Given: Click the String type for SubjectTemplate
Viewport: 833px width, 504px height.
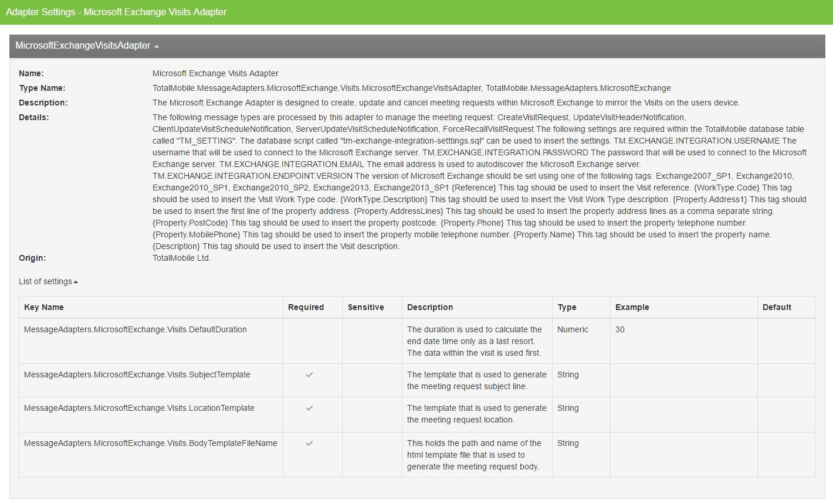Looking at the screenshot, I should click(x=568, y=374).
